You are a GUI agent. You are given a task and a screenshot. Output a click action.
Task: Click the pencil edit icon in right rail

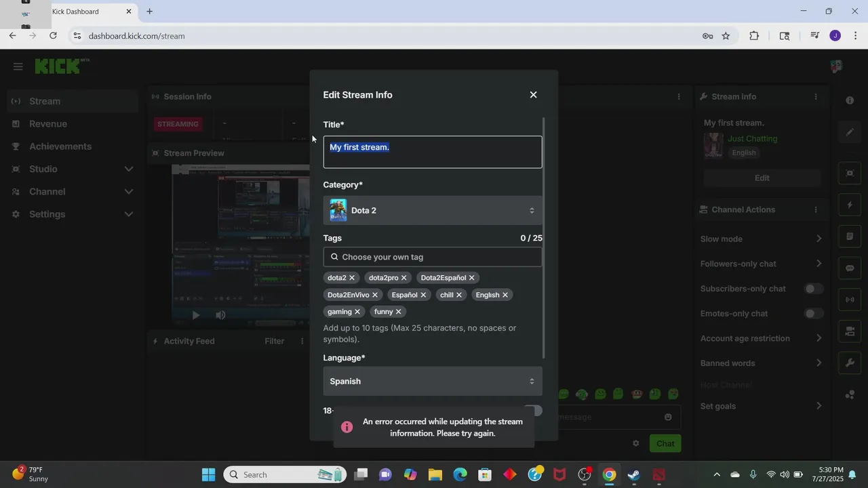click(850, 131)
